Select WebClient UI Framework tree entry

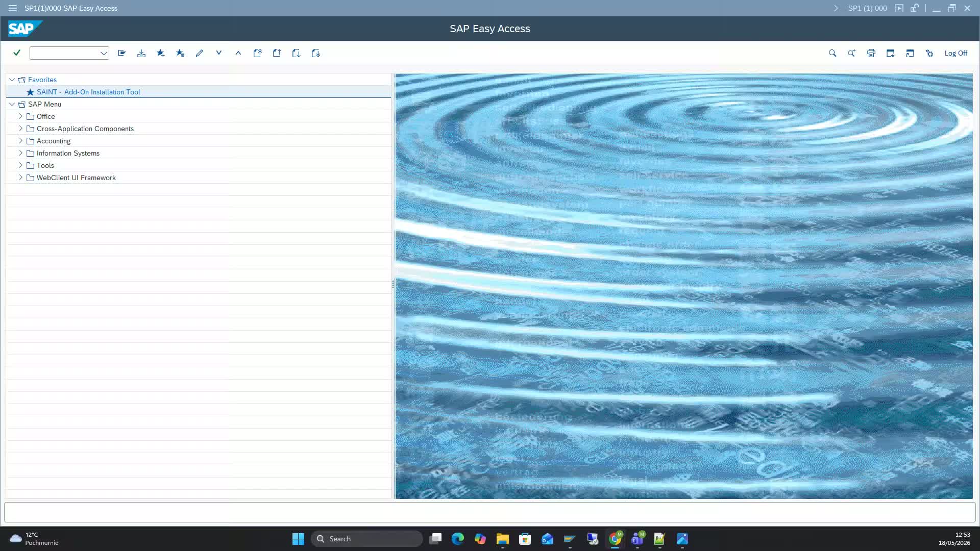pyautogui.click(x=76, y=178)
